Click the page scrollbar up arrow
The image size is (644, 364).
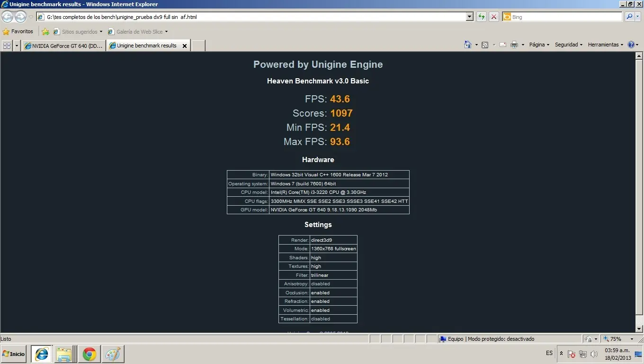(639, 55)
